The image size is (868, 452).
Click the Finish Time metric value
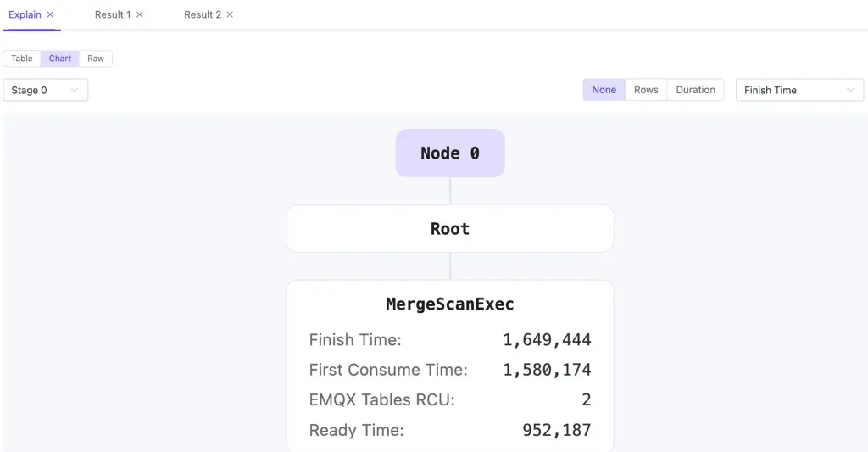pyautogui.click(x=547, y=340)
